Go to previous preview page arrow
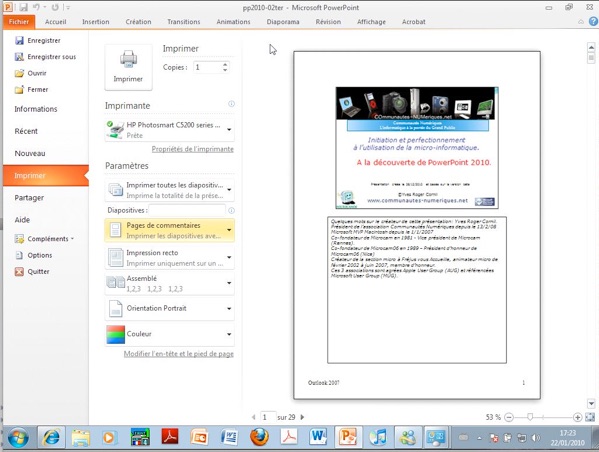 (x=254, y=417)
